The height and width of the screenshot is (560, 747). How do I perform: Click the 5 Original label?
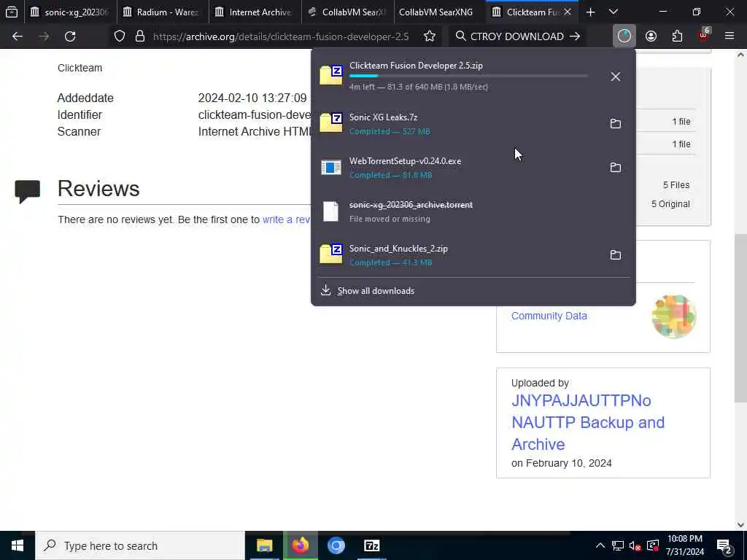pos(670,204)
